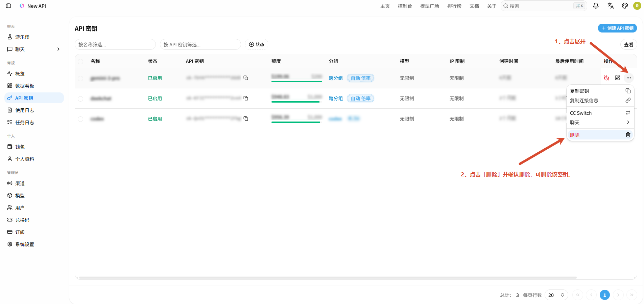Select the first key row's checkbox
The image size is (644, 304).
coord(80,78)
